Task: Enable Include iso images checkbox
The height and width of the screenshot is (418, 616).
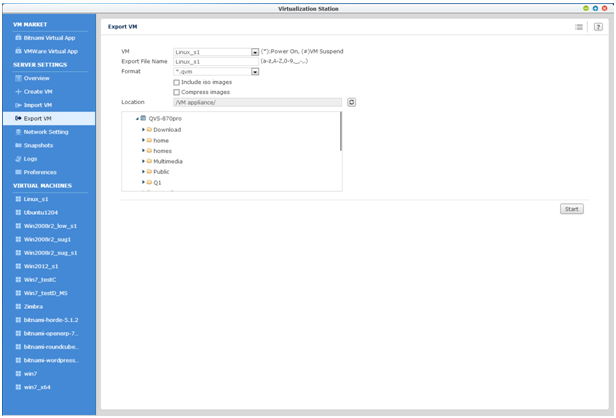Action: (176, 82)
